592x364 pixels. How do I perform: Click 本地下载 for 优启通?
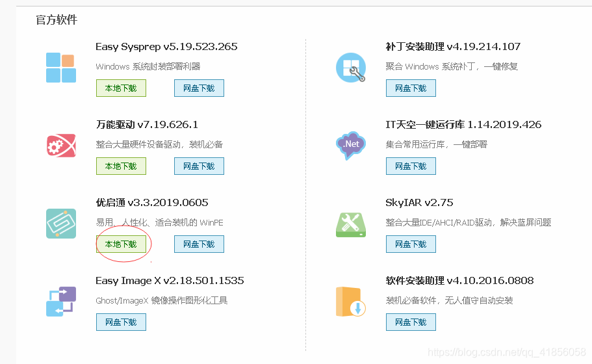tap(121, 244)
